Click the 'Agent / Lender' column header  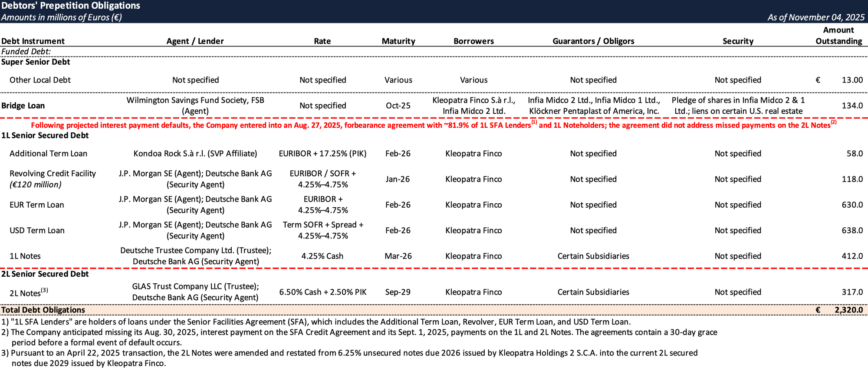click(195, 41)
